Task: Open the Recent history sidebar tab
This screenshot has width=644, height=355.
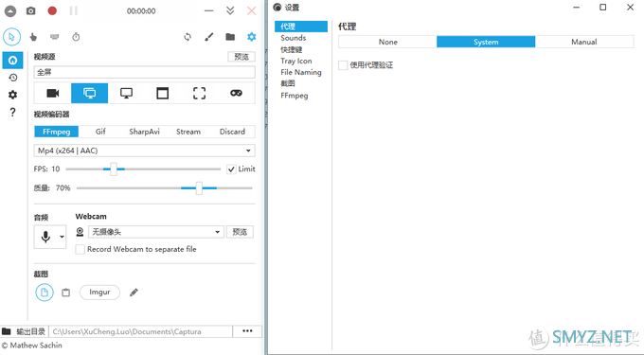Action: 12,78
